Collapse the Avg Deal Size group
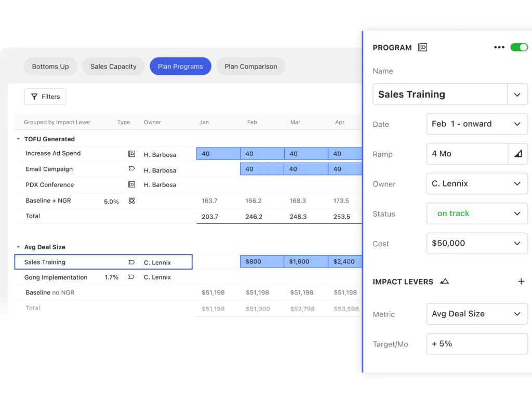The image size is (532, 400). pos(18,247)
